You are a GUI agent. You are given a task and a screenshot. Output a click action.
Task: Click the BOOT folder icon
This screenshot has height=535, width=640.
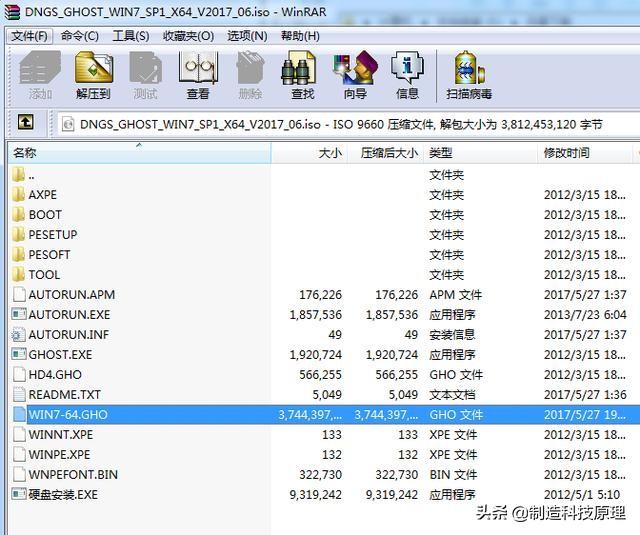(x=18, y=214)
